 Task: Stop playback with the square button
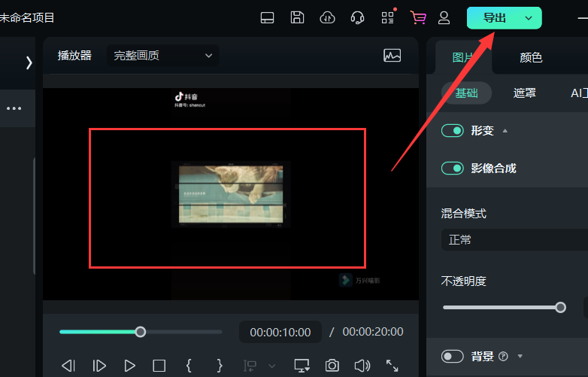point(159,366)
